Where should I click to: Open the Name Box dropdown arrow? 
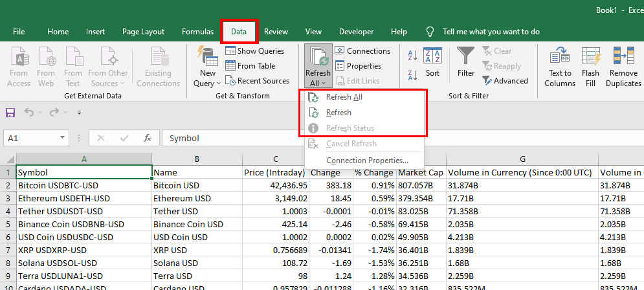pyautogui.click(x=62, y=138)
